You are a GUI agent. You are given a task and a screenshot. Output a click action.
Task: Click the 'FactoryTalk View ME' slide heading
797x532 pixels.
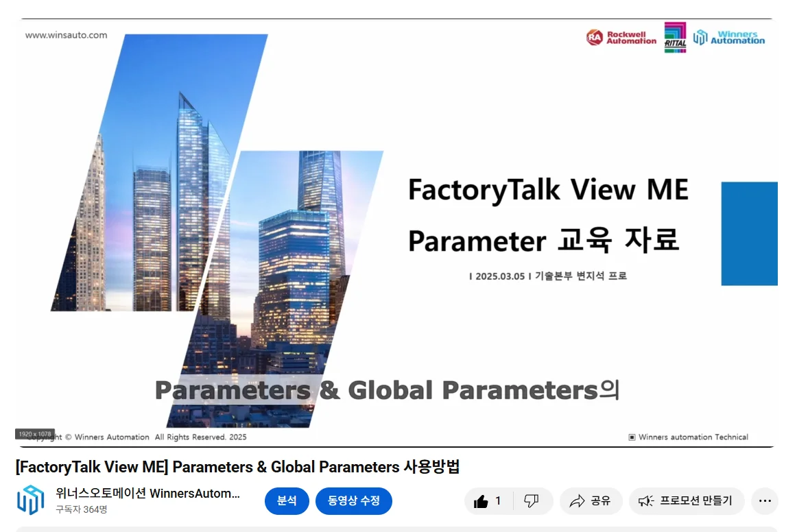point(547,189)
